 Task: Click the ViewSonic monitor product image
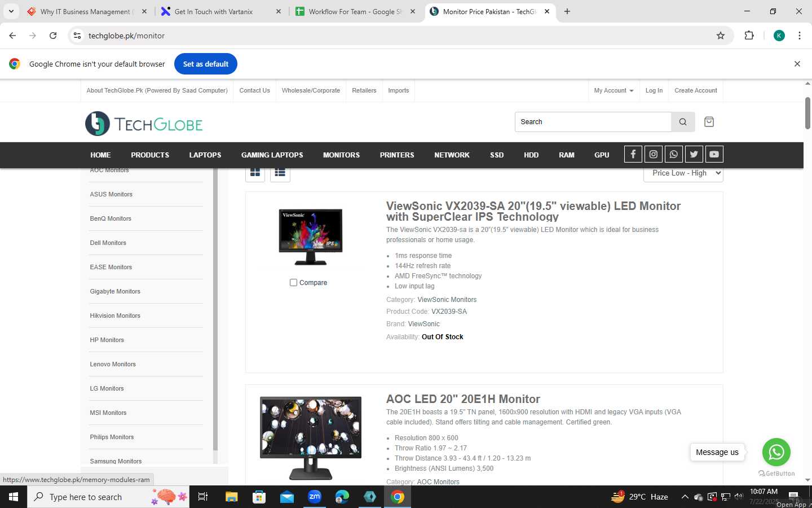311,237
